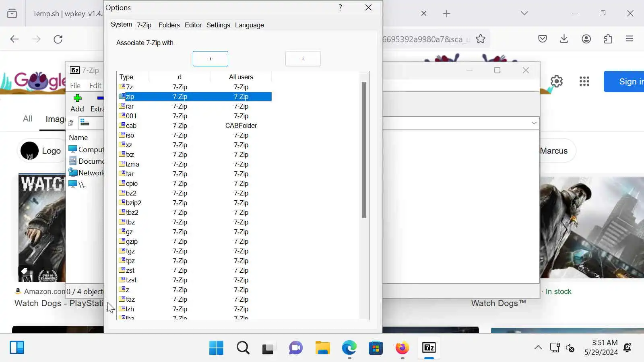Open the Firefox extensions puzzle icon
This screenshot has height=362, width=644.
[608, 39]
